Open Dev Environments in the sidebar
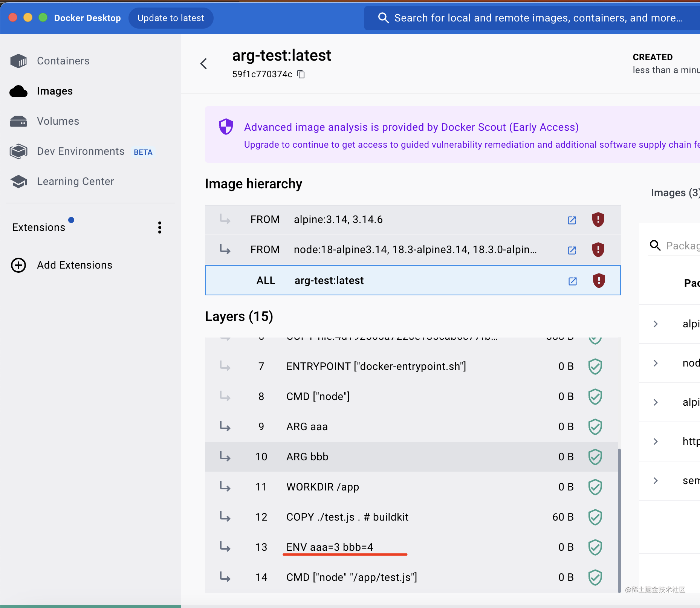 (81, 151)
